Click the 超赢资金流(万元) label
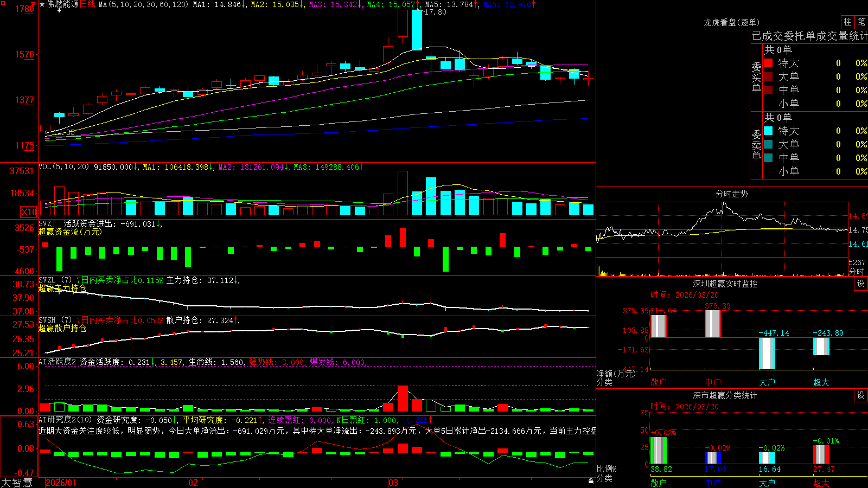Screen dimensions: 868x488 (70, 232)
